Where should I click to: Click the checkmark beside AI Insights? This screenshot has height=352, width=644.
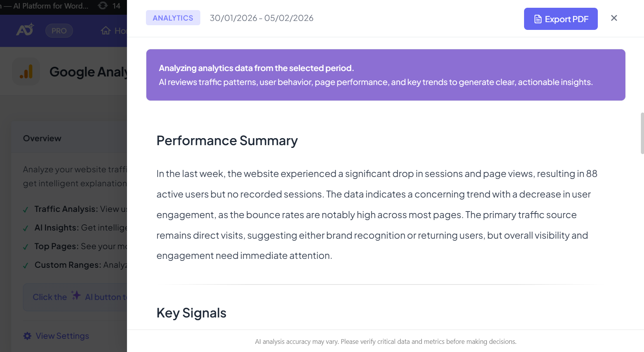tap(26, 228)
